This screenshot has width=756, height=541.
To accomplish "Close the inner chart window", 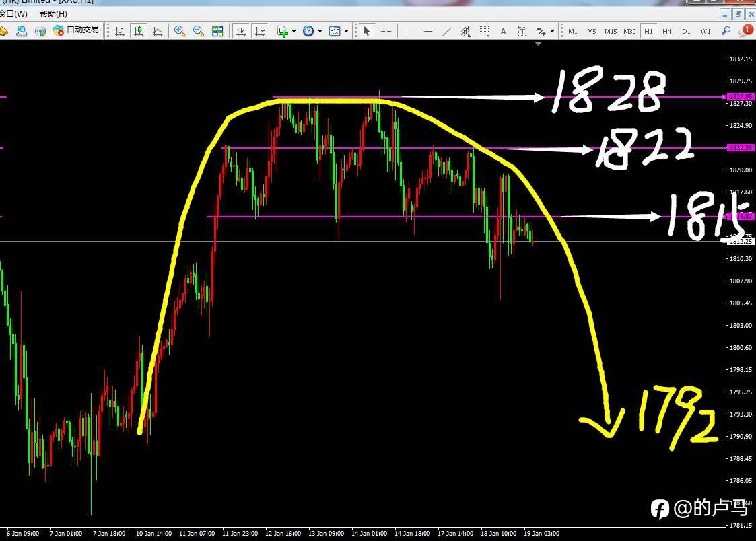I will coord(751,14).
